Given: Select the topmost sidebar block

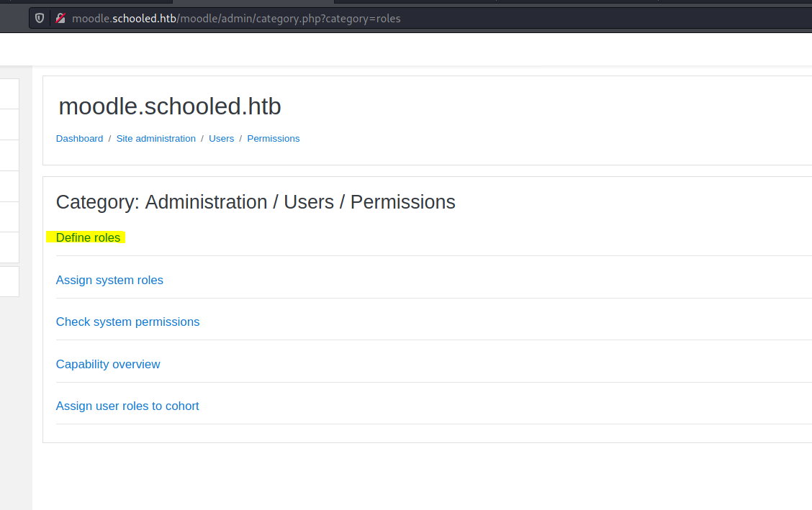Looking at the screenshot, I should 9,94.
